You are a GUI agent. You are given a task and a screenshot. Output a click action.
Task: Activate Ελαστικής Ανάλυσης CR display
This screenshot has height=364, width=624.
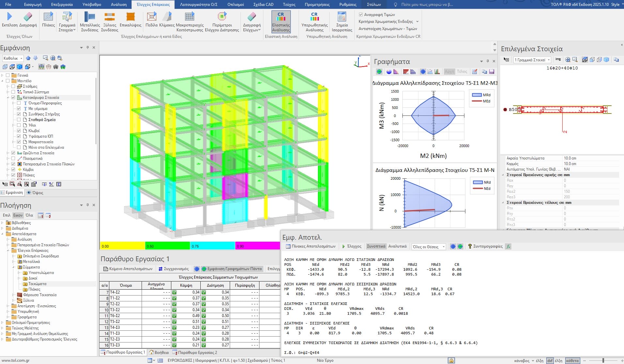[281, 22]
